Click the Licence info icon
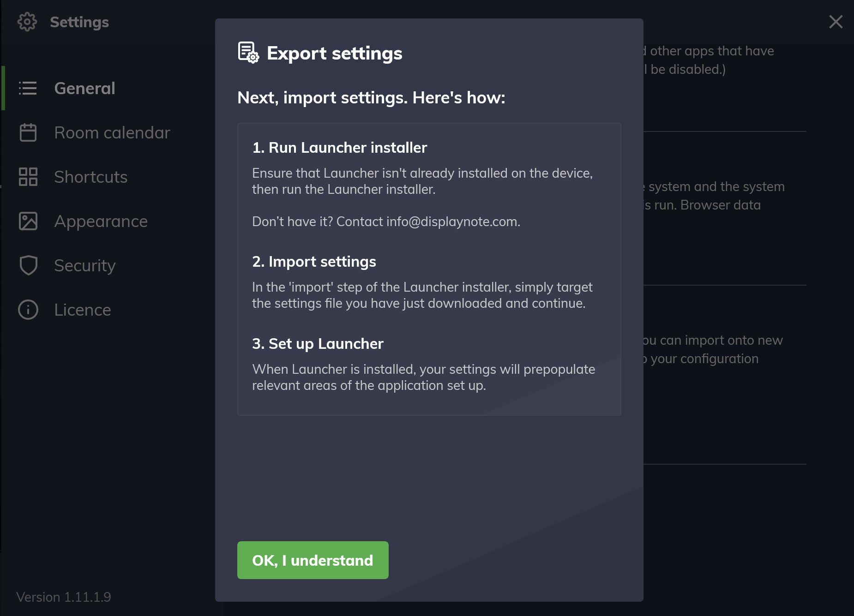Image resolution: width=854 pixels, height=616 pixels. pyautogui.click(x=28, y=310)
